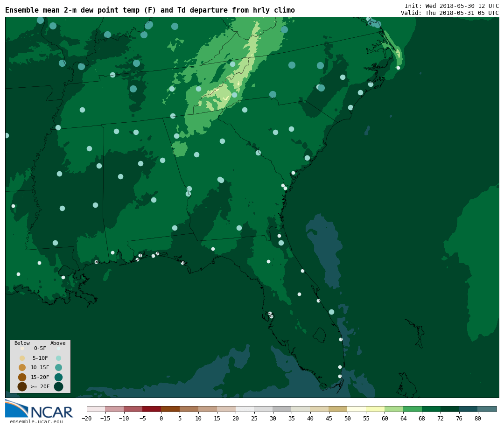Viewport: 504px width, 427px height.
Task: Click the Below 0-5F cream legend dot
Action: 22,348
